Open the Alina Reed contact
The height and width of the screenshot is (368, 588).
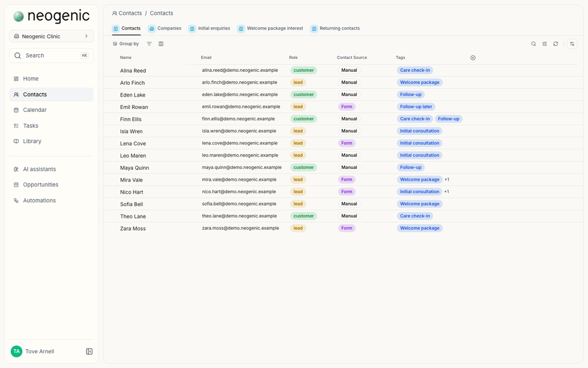point(133,71)
